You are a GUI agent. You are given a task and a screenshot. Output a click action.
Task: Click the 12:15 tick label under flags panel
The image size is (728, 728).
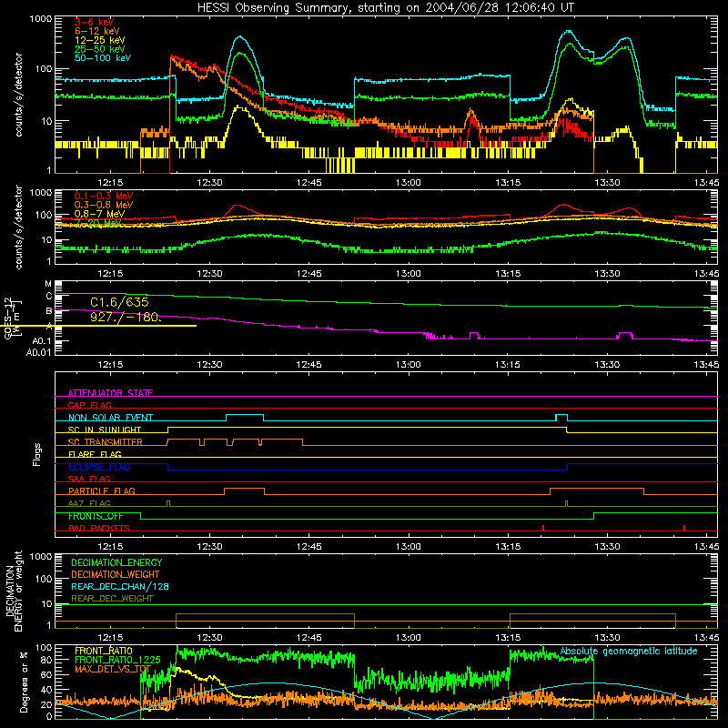point(110,547)
